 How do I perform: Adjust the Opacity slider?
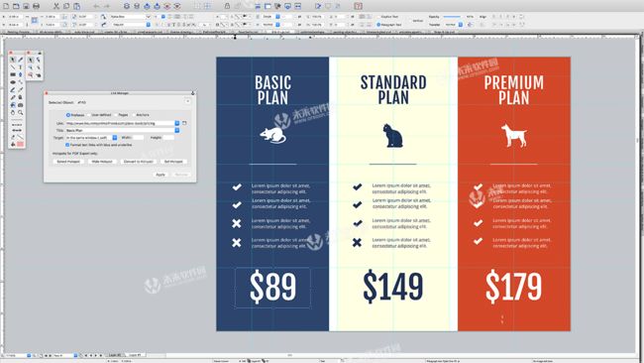pos(452,17)
